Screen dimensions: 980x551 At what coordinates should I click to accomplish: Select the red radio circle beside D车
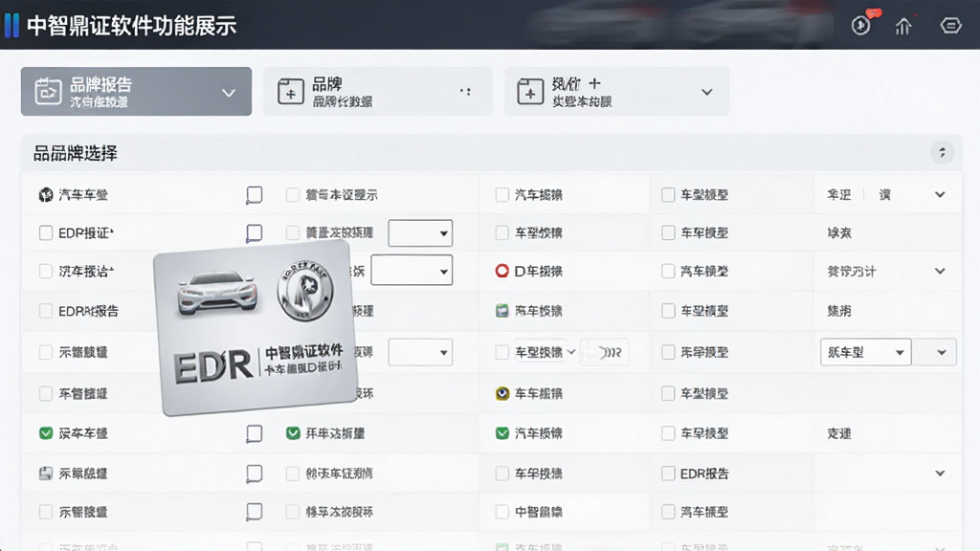pyautogui.click(x=501, y=271)
